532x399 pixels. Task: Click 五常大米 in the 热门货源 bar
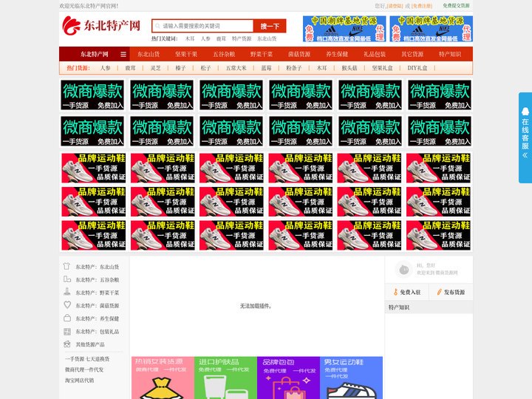tap(236, 68)
